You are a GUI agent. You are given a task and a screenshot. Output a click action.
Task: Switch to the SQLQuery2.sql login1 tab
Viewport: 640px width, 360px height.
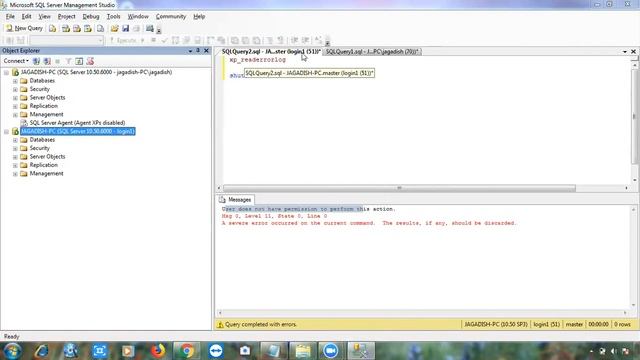[x=271, y=52]
